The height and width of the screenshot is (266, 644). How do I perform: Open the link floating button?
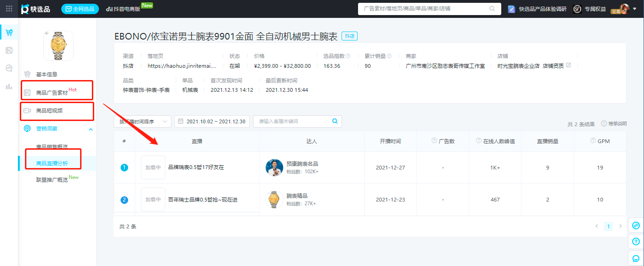pos(636,226)
